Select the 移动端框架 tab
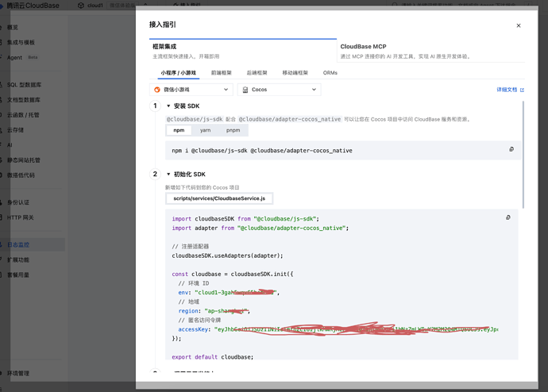The height and width of the screenshot is (392, 548). coord(295,72)
